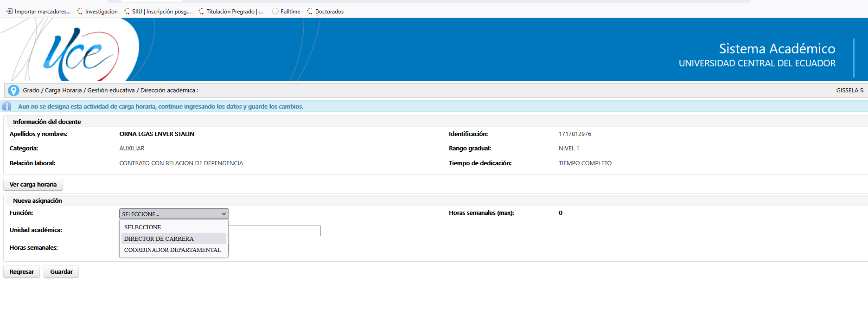Image resolution: width=868 pixels, height=323 pixels.
Task: Click the Investigacion bookmark favicon
Action: tap(80, 11)
